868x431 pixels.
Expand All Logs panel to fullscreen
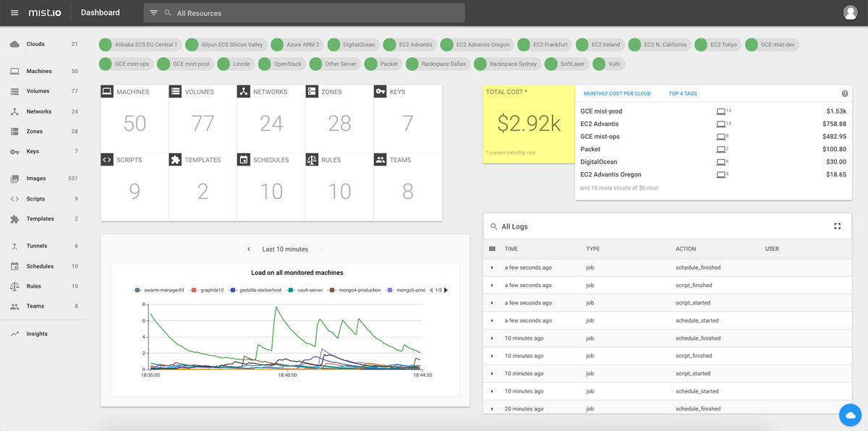pyautogui.click(x=837, y=226)
